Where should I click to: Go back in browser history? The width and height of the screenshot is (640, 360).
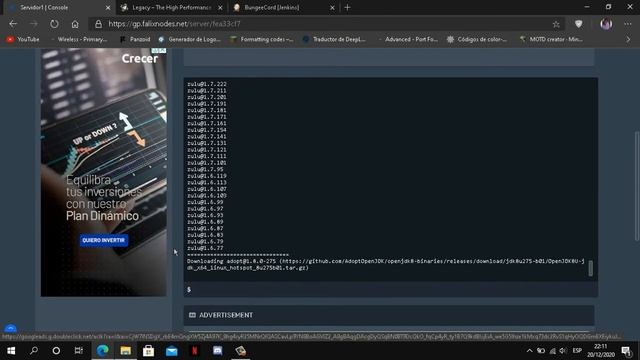13,24
